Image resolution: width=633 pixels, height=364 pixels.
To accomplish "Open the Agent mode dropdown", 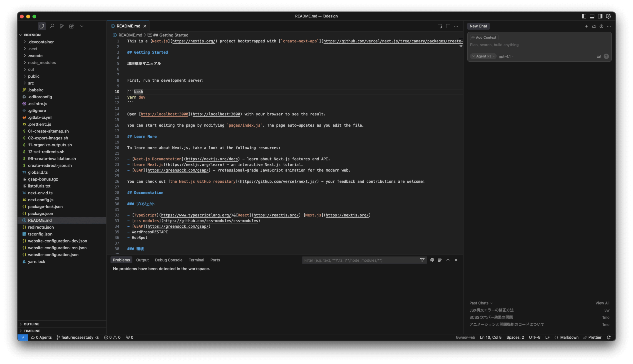I will pos(483,56).
